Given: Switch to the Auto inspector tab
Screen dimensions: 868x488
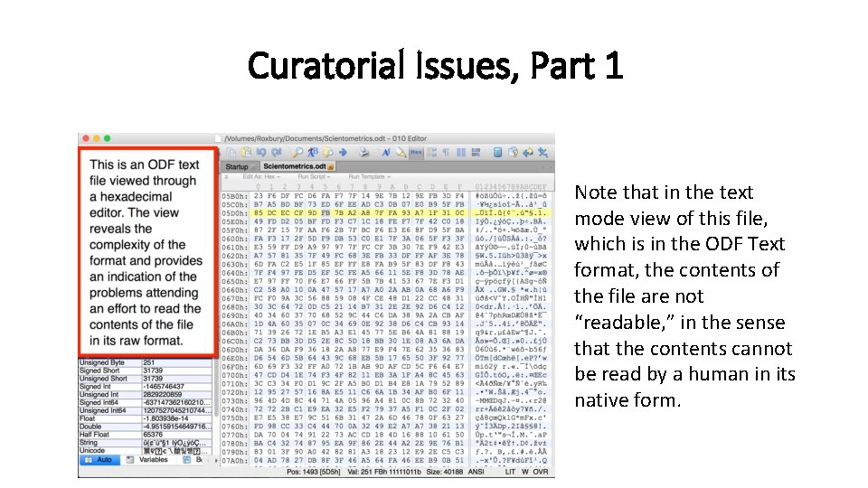Looking at the screenshot, I should (x=99, y=460).
